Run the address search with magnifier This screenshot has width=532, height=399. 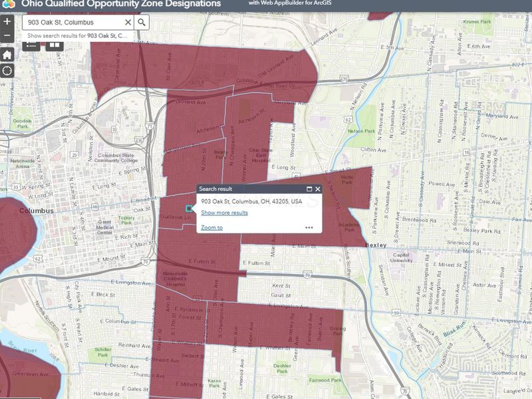pos(142,23)
